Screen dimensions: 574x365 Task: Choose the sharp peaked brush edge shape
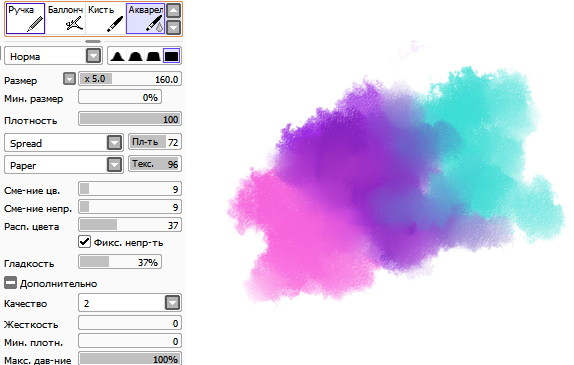117,56
